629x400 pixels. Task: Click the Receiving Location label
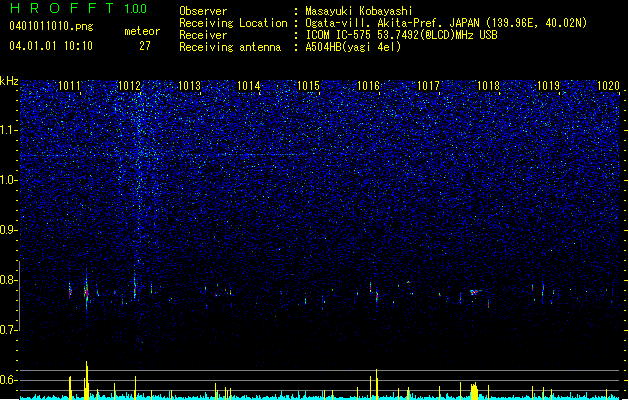click(x=233, y=23)
